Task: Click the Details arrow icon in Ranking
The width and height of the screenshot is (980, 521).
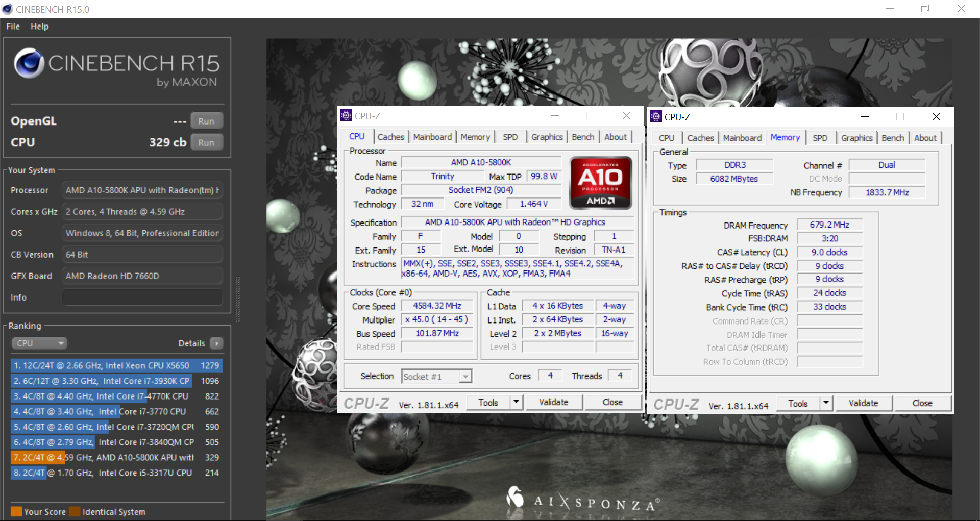Action: click(x=217, y=343)
